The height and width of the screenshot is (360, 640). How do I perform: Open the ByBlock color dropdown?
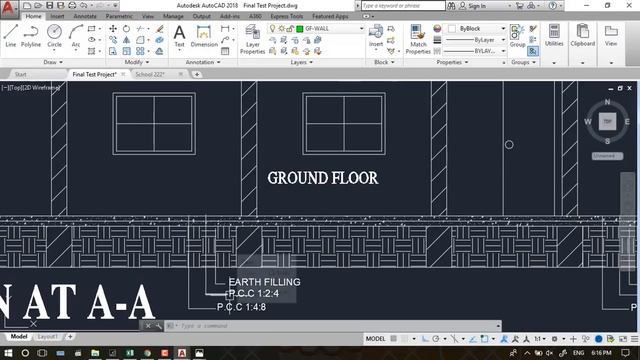503,29
